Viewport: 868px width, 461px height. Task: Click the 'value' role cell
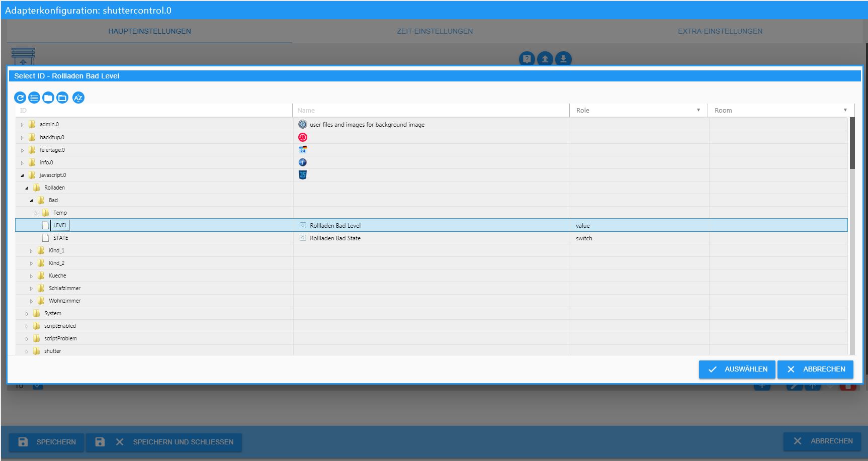click(x=582, y=226)
